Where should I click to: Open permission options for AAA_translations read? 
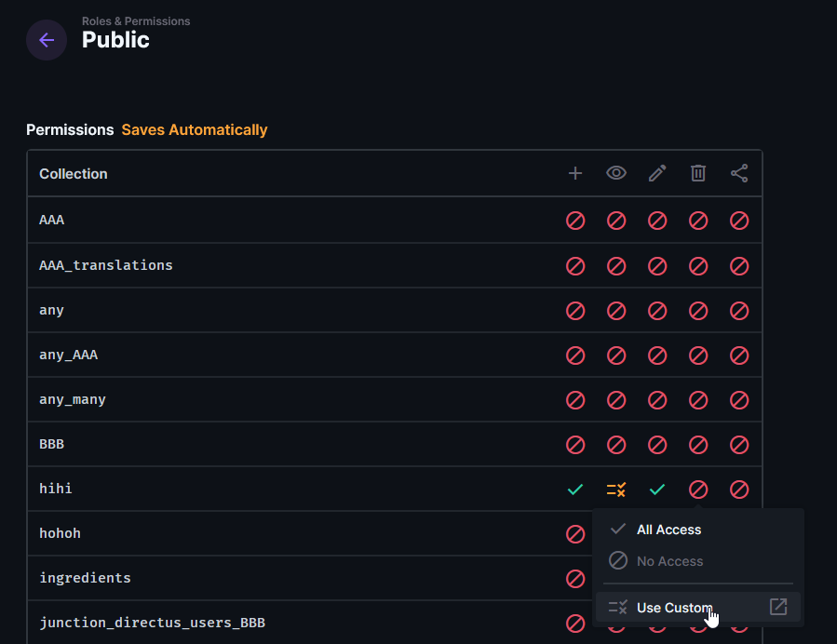(616, 265)
